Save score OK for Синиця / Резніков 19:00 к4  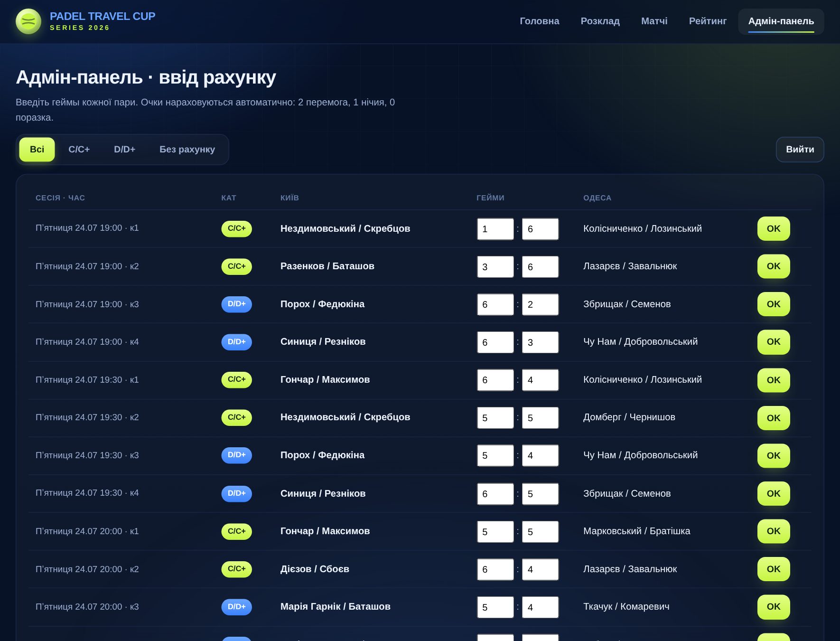click(x=773, y=342)
